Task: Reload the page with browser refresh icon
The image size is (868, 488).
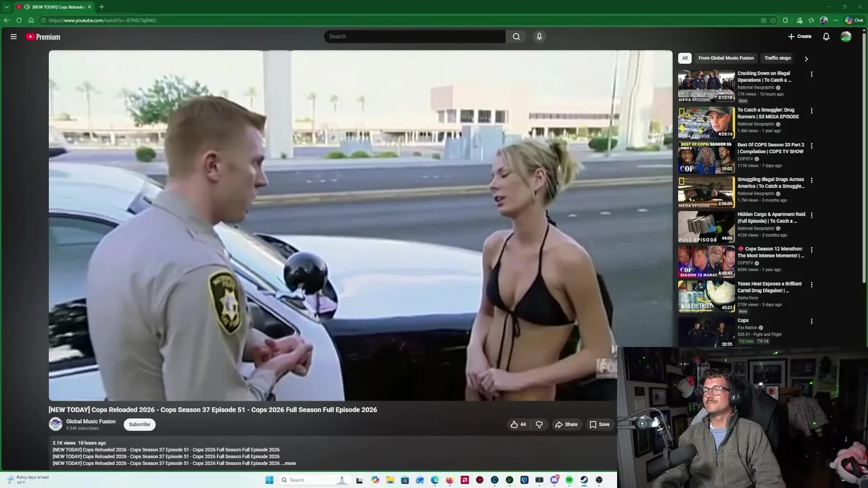Action: click(19, 20)
